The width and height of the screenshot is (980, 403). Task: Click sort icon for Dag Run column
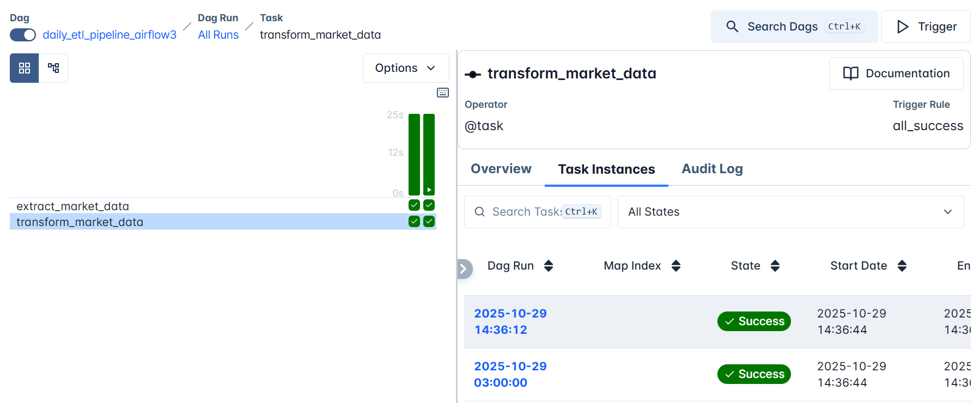coord(549,266)
